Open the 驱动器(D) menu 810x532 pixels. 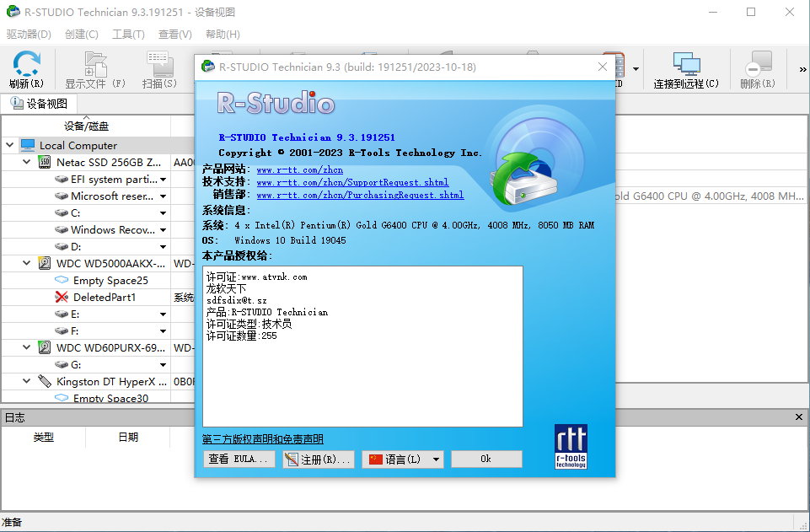point(29,34)
